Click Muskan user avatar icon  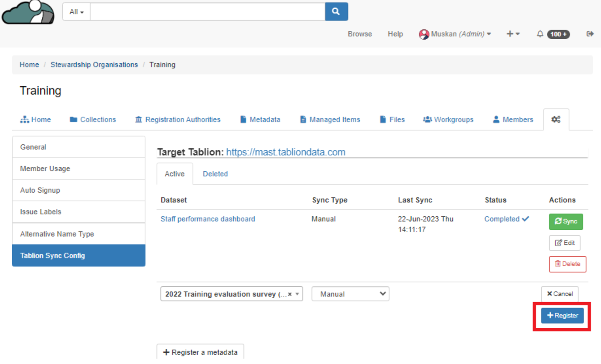click(x=423, y=34)
